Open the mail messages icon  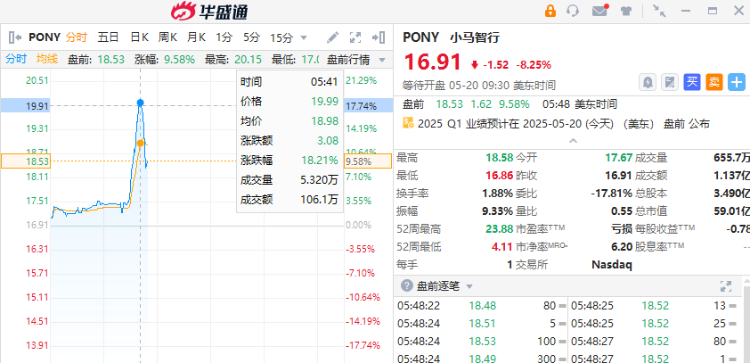[x=600, y=11]
